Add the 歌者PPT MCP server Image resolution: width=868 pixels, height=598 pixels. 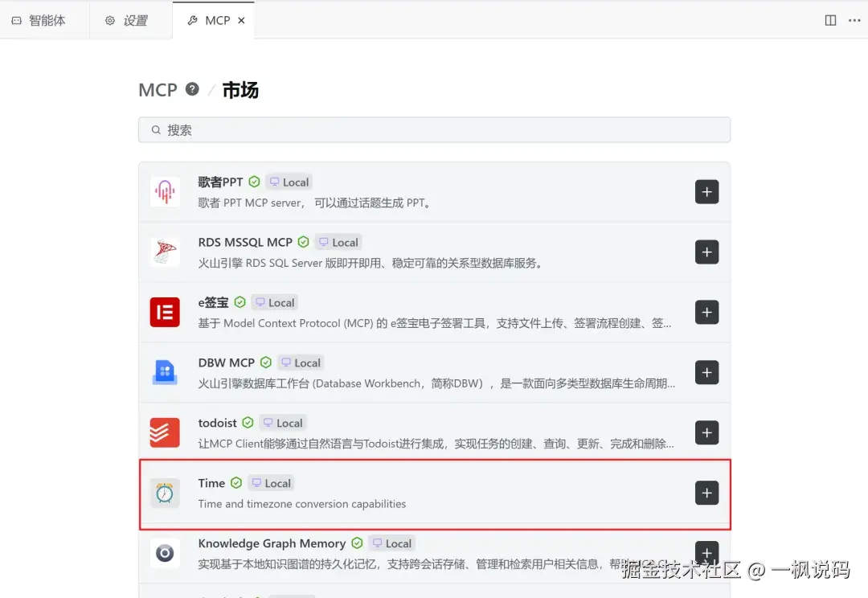707,192
